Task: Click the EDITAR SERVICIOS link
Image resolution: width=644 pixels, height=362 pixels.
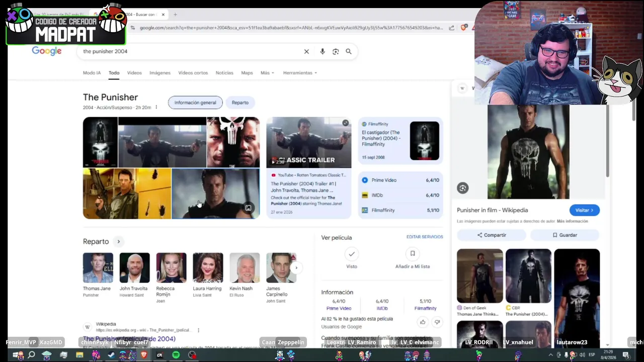Action: click(x=425, y=237)
